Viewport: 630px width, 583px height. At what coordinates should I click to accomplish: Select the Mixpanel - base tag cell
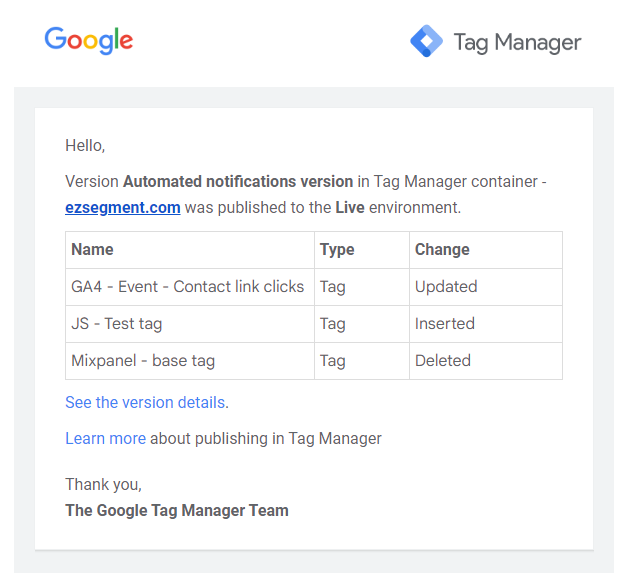pyautogui.click(x=190, y=361)
